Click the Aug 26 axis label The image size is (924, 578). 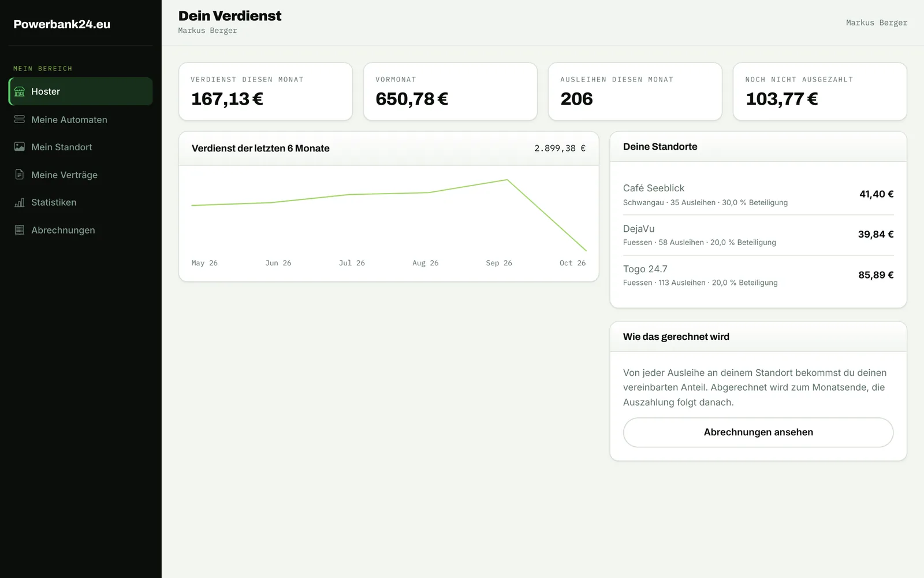tap(426, 263)
